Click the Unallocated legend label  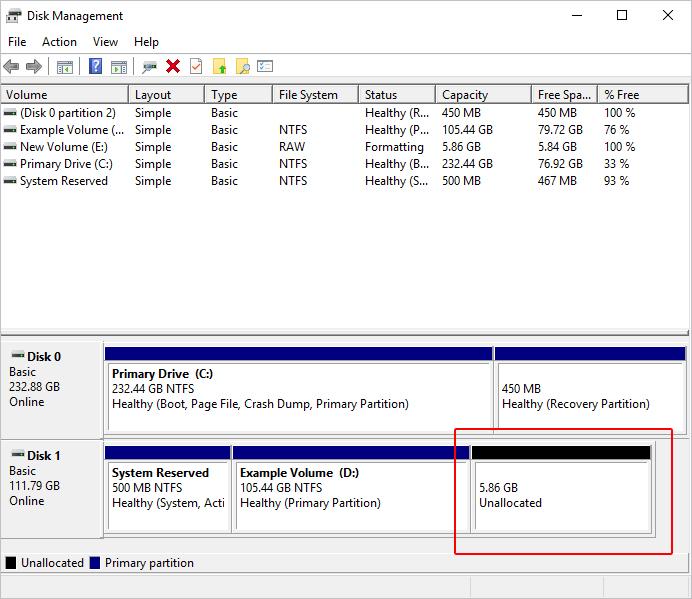(52, 563)
